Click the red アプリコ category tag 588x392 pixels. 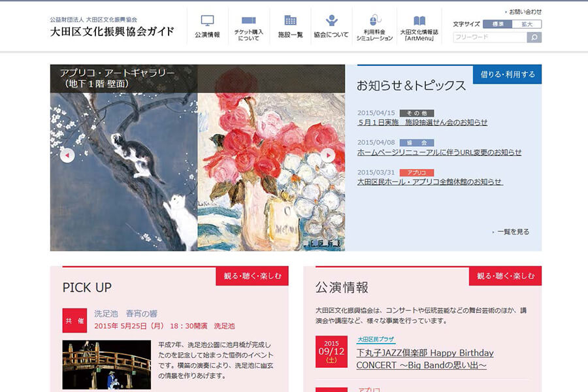click(x=417, y=172)
